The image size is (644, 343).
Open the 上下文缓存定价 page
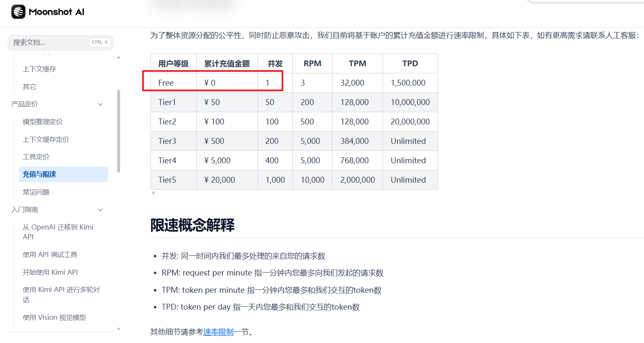[46, 139]
